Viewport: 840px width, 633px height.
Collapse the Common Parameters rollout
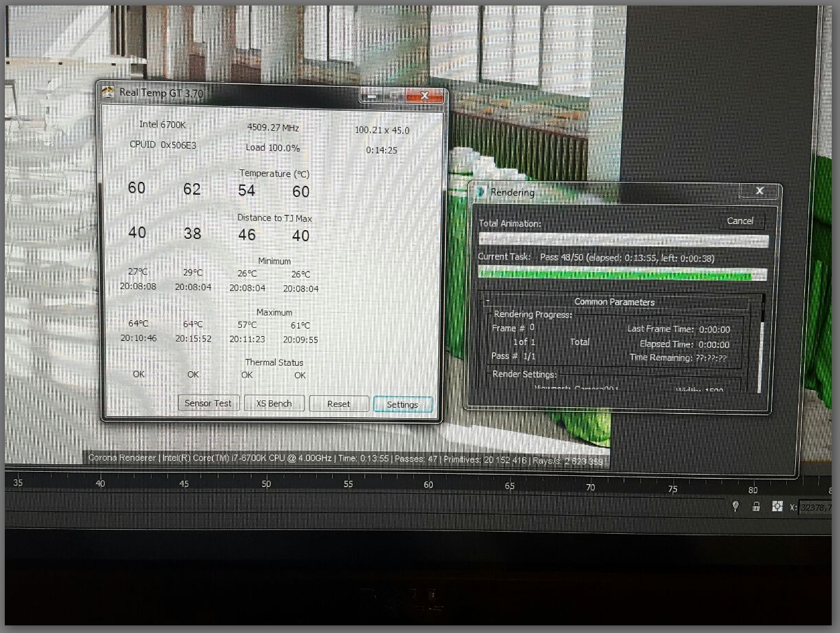pos(487,302)
